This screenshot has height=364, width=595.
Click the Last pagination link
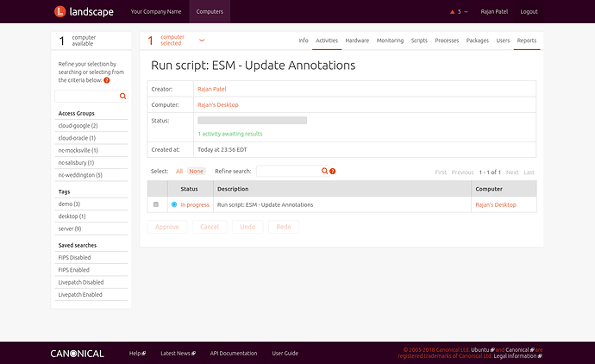coord(529,173)
